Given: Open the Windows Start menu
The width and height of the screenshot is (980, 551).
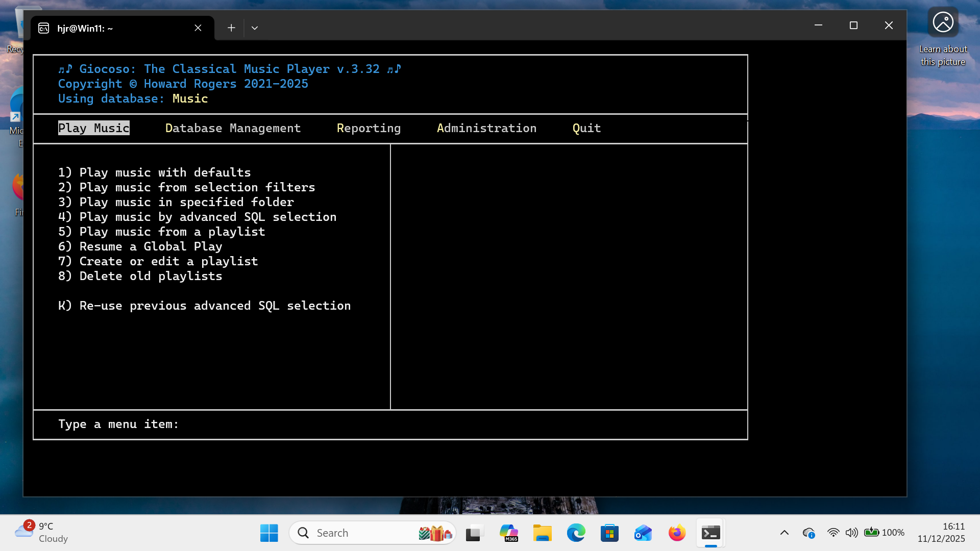Looking at the screenshot, I should 269,533.
